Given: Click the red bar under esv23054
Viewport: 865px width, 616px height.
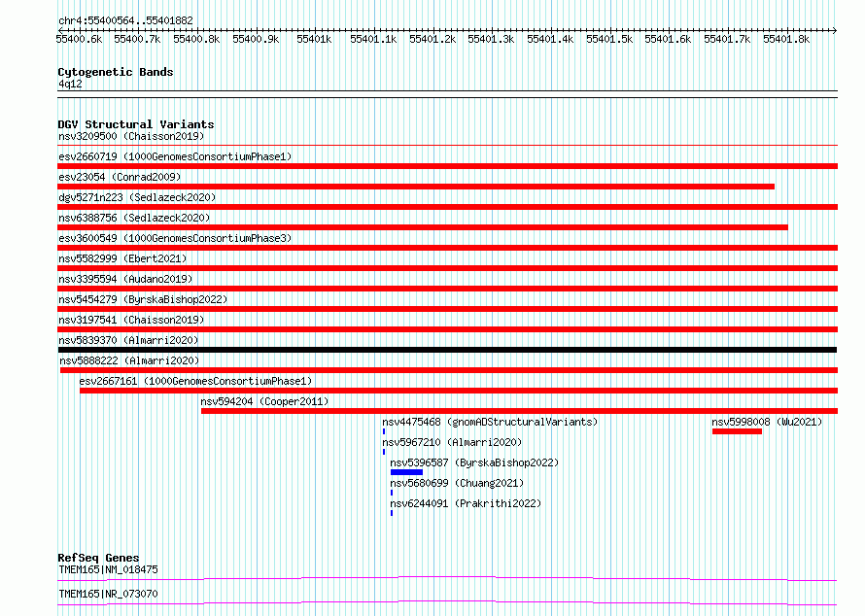Looking at the screenshot, I should 416,187.
